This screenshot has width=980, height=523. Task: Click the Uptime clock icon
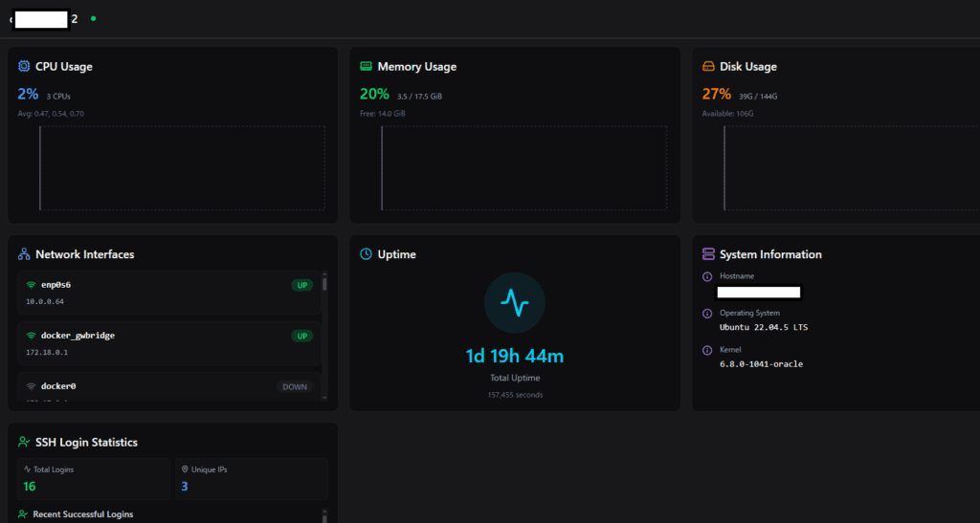point(366,254)
